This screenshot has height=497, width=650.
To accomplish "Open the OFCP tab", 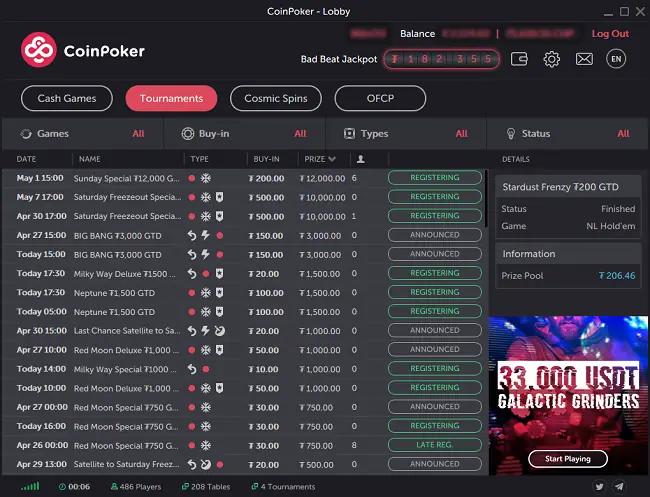I will (380, 98).
